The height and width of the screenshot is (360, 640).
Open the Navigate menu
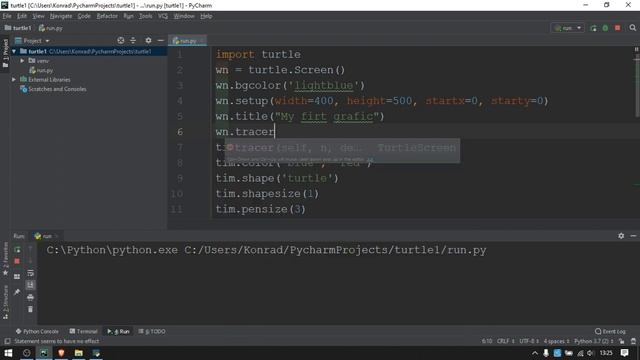61,16
